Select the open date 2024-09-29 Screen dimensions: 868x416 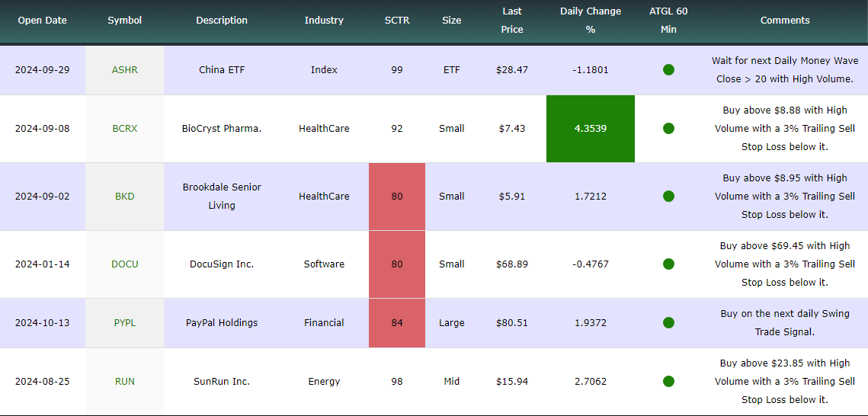pos(42,69)
